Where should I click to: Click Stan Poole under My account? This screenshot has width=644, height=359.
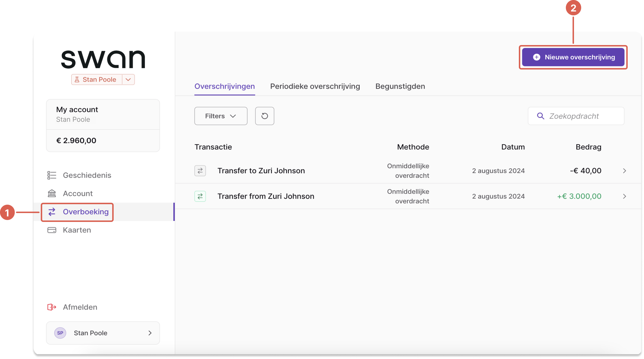(x=73, y=119)
